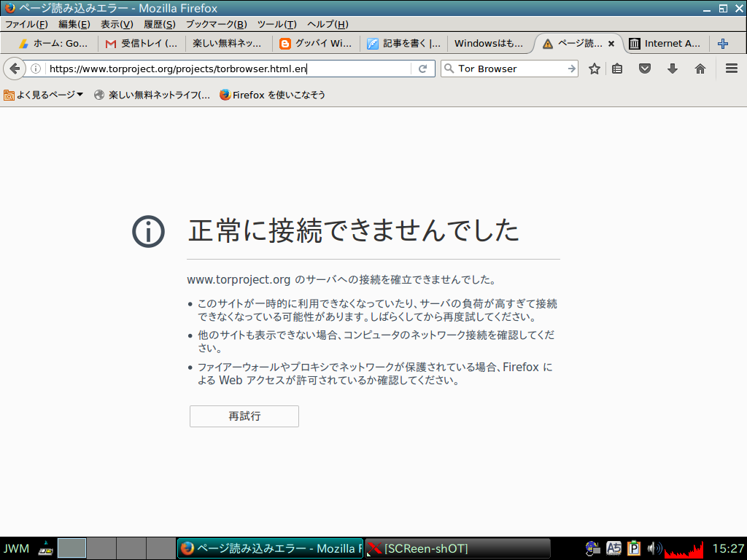Open the 編集(E) menu
747x560 pixels.
pyautogui.click(x=74, y=24)
